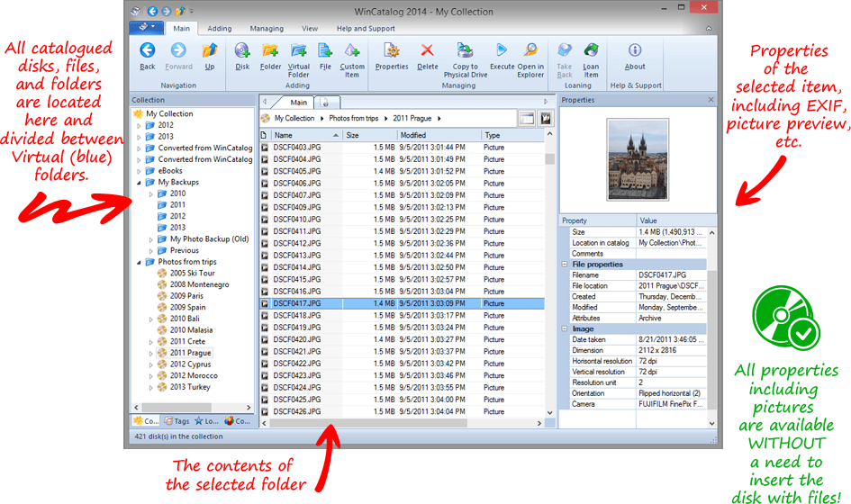
Task: Collapse the My Backups folder
Action: (x=139, y=183)
